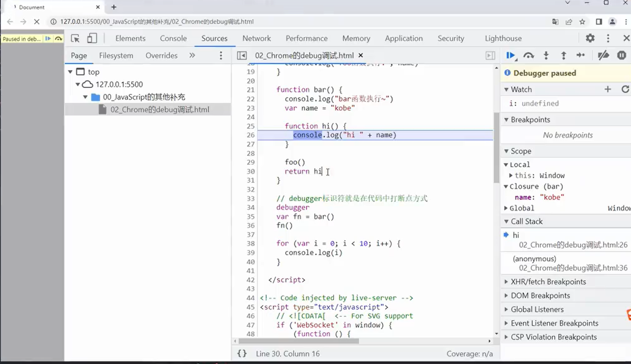Open Chrome profile avatar

[x=612, y=22]
